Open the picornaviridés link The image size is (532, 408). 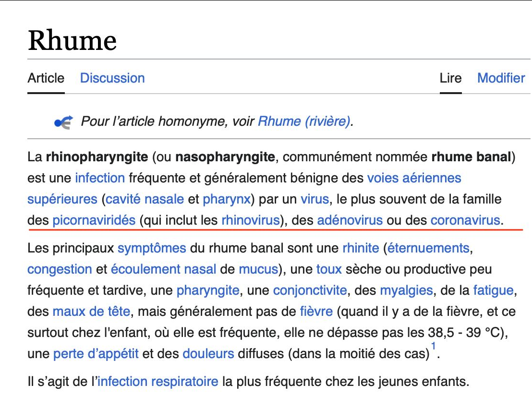click(x=94, y=220)
